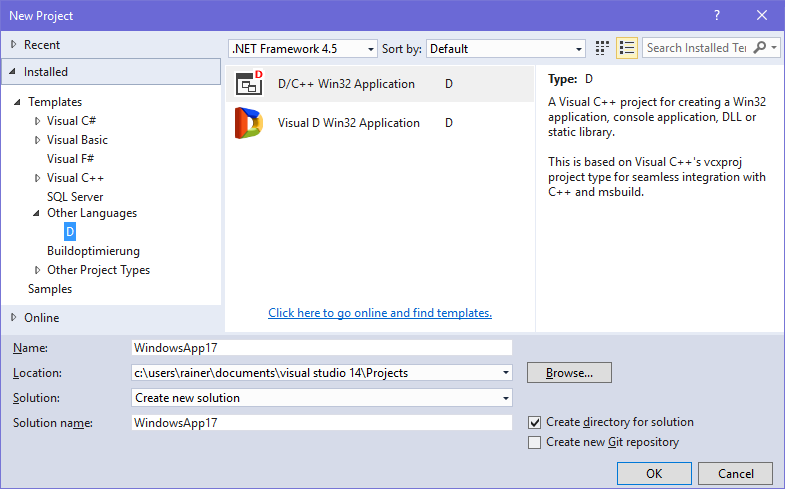The image size is (785, 489).
Task: Focus the Name field WindowsApp17
Action: coord(322,348)
